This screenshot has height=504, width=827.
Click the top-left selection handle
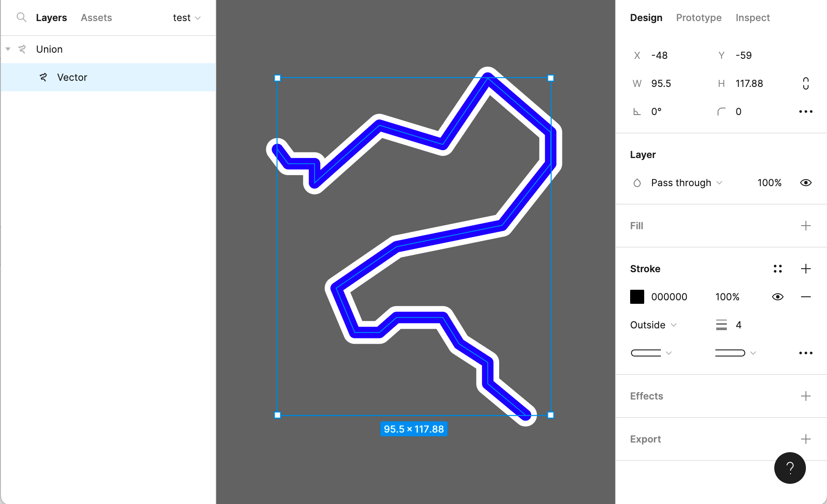(x=277, y=78)
